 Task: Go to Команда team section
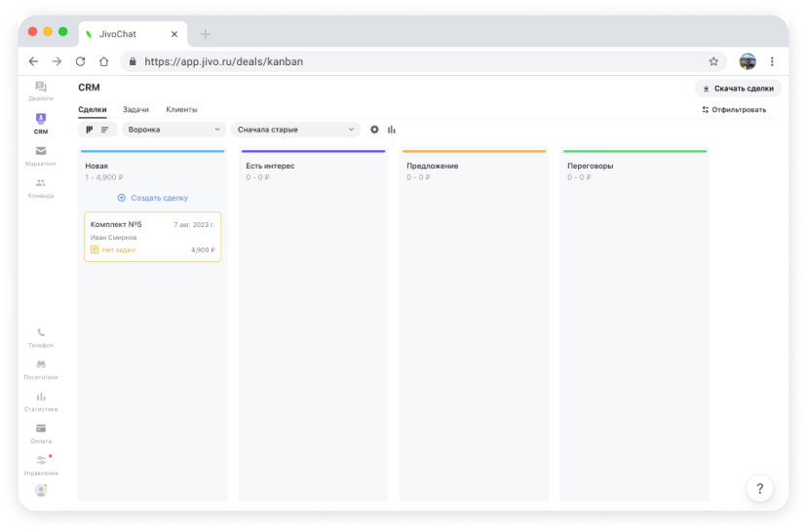point(41,187)
